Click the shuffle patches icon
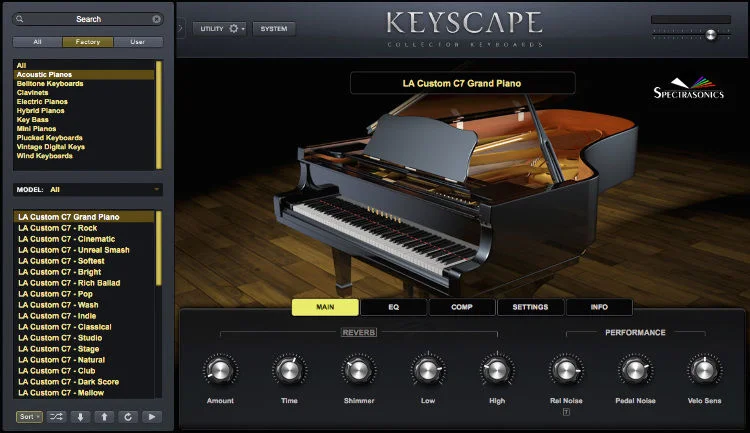Image resolution: width=750 pixels, height=433 pixels. click(x=57, y=416)
